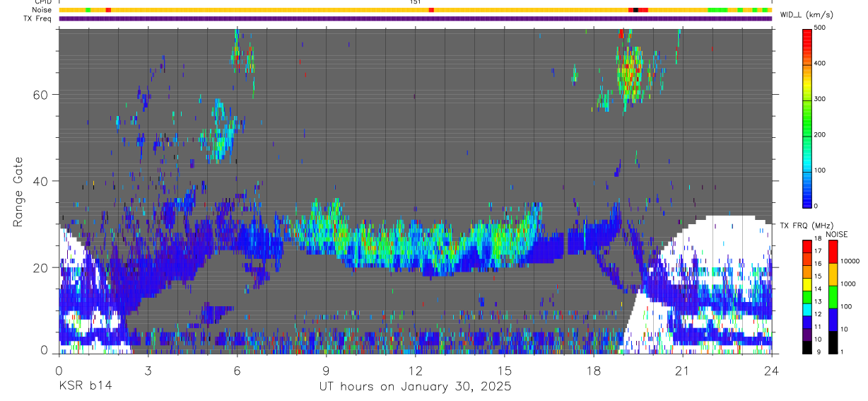The height and width of the screenshot is (401, 868).
Task: Click the 200 tick on the width colorbar
Action: coord(820,134)
